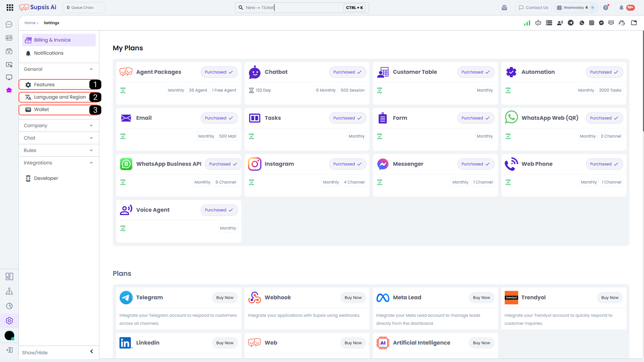Viewport: 644px width, 362px height.
Task: Buy the Trendyol plan
Action: (610, 298)
